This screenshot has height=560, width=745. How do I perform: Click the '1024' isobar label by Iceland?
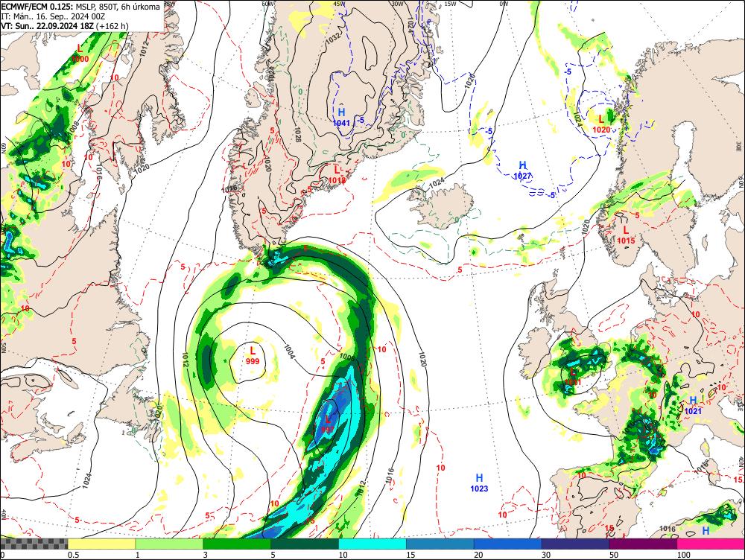point(437,182)
